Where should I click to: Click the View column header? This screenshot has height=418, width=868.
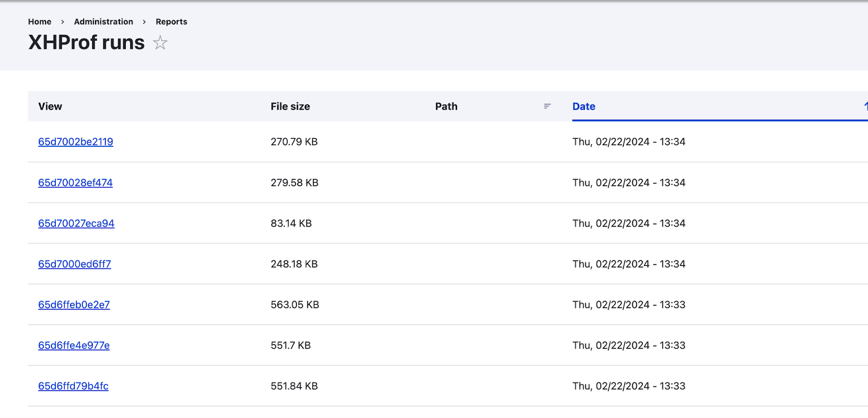tap(50, 106)
